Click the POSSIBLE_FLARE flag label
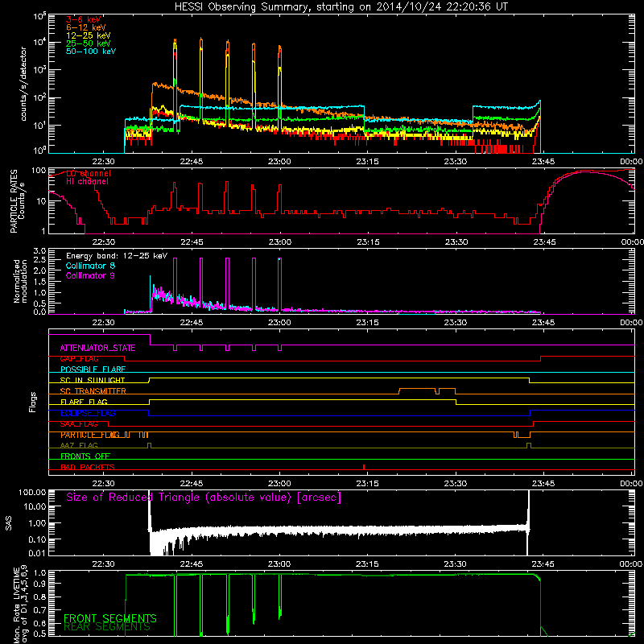 (x=93, y=369)
